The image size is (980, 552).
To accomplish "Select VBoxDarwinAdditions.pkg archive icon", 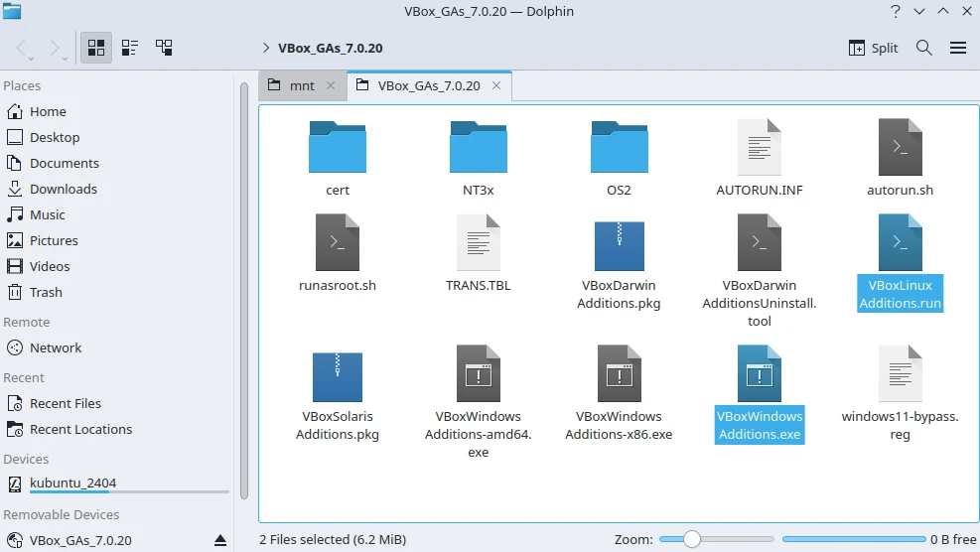I will click(619, 245).
